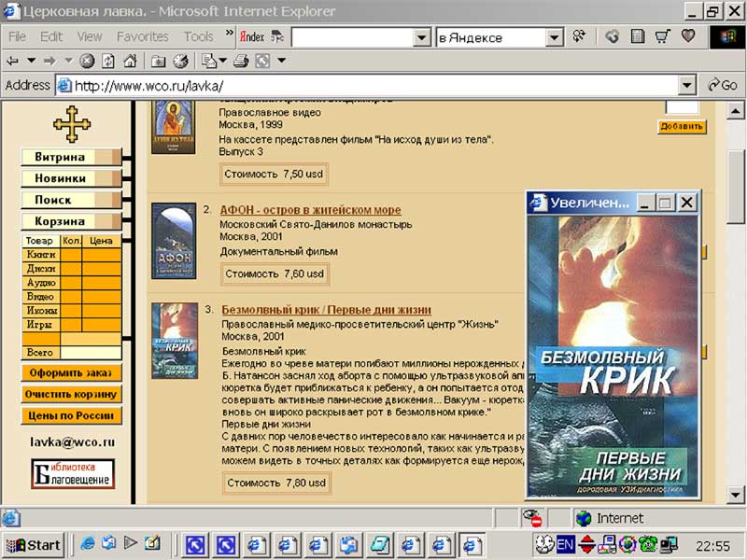Click the quantity field above Добавить

682,107
